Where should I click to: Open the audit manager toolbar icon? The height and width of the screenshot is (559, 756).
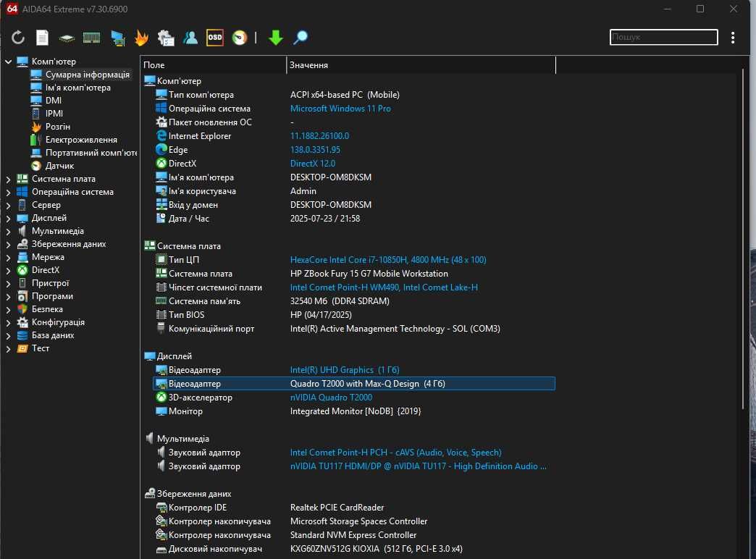(x=166, y=38)
